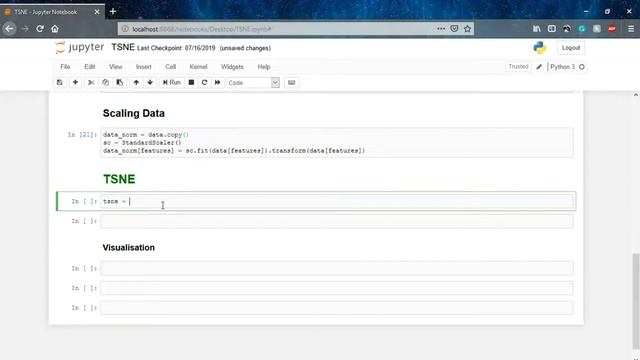Open Firefox library icon
This screenshot has height=360, width=640.
[537, 29]
